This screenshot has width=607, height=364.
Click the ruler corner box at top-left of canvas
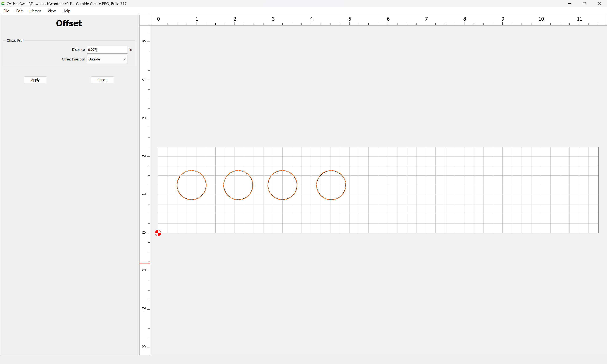click(145, 20)
